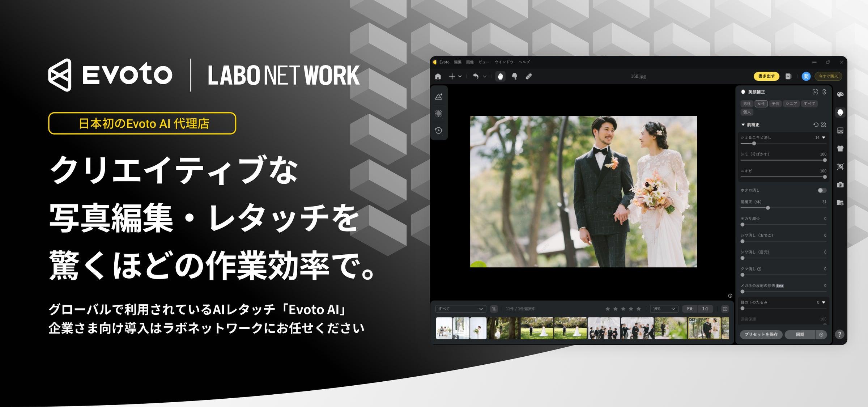Image resolution: width=868 pixels, height=407 pixels.
Task: Expand the 目の下のたるみ dropdown arrow
Action: point(824,302)
